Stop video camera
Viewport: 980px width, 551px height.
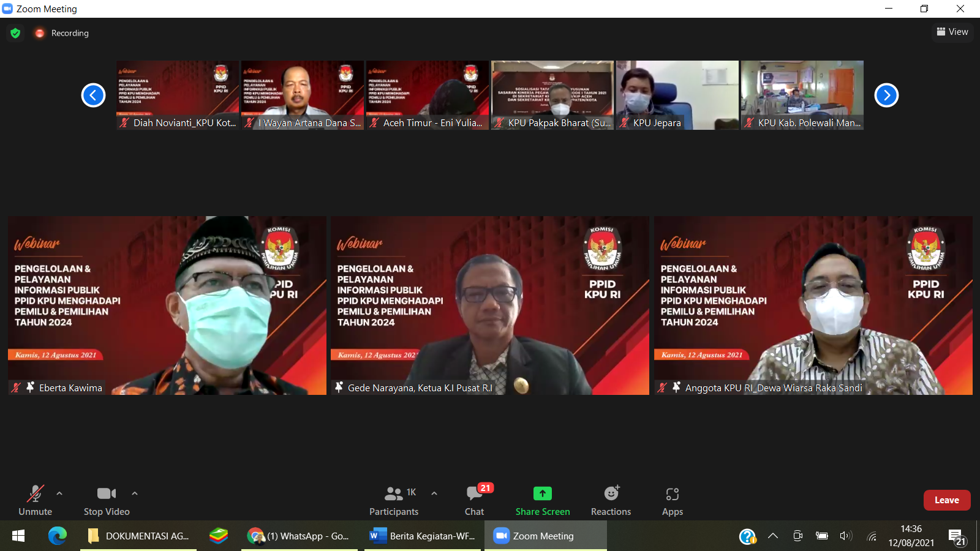[x=106, y=493]
